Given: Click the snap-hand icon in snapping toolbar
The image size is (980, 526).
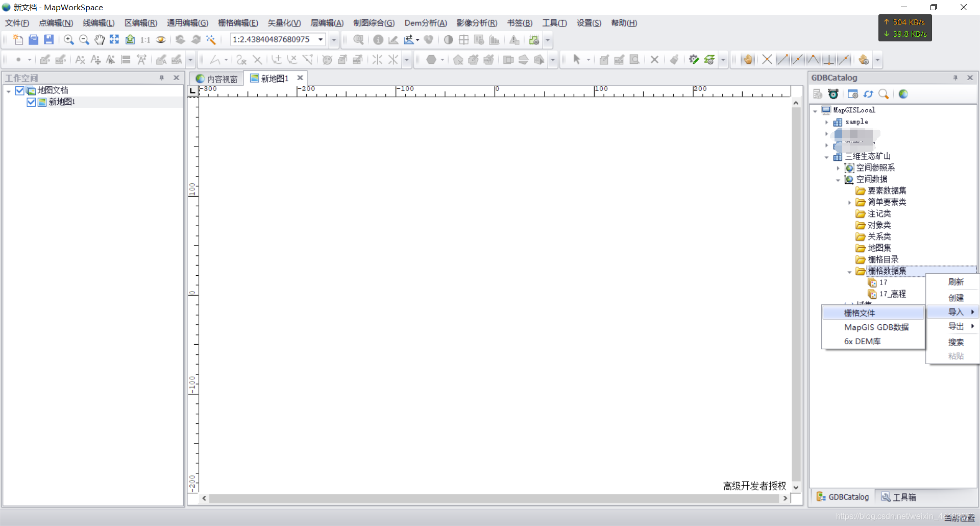Looking at the screenshot, I should [x=748, y=59].
